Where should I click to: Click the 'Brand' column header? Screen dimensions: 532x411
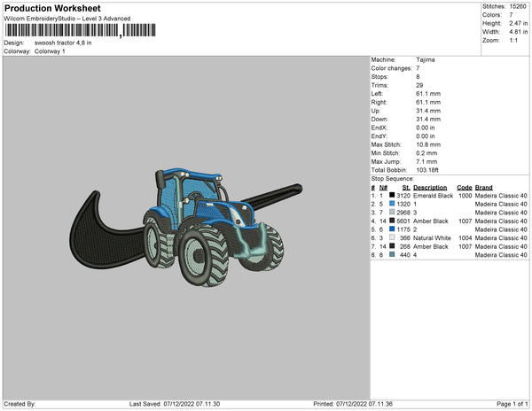click(484, 188)
